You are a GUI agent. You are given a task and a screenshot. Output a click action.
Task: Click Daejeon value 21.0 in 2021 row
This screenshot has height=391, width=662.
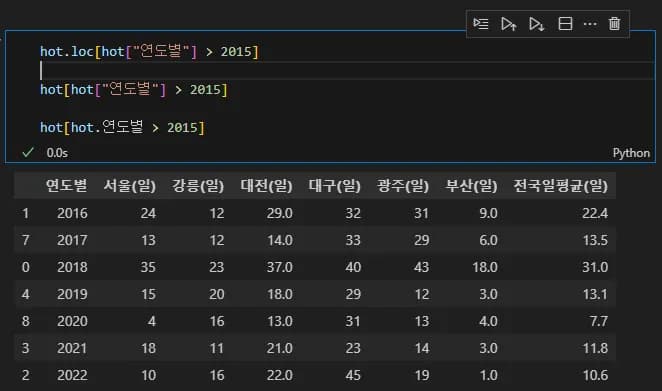tap(279, 348)
